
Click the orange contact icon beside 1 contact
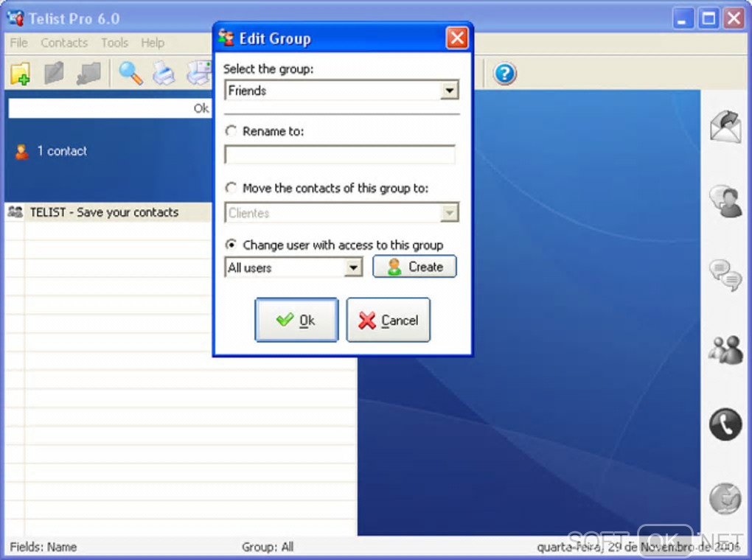pos(21,152)
